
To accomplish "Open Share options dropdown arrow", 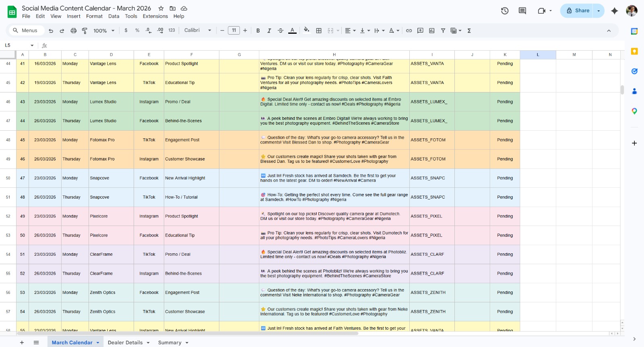I will [599, 11].
